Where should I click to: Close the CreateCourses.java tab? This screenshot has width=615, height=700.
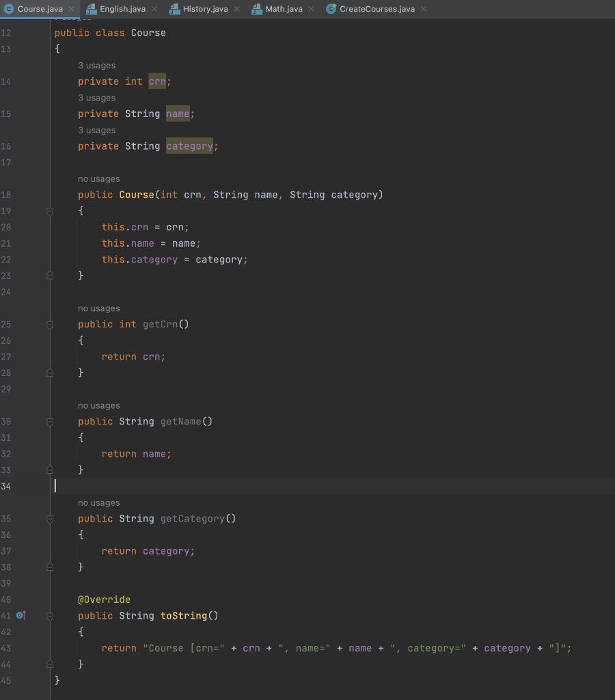[424, 9]
